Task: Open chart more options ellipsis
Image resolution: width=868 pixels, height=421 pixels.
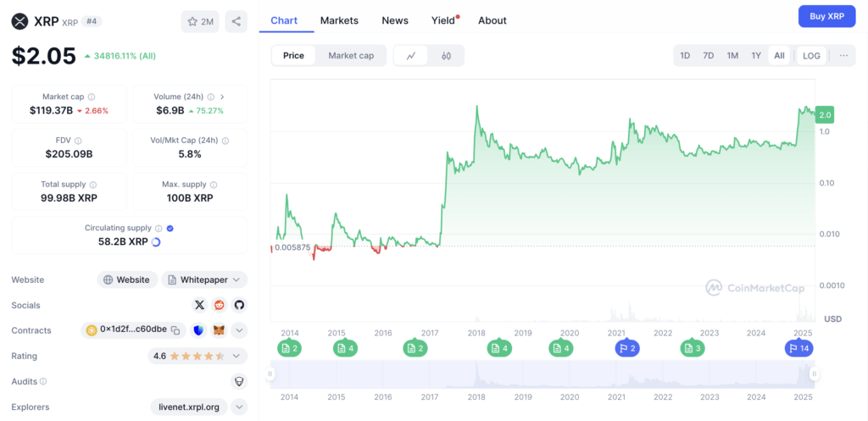Action: 843,55
